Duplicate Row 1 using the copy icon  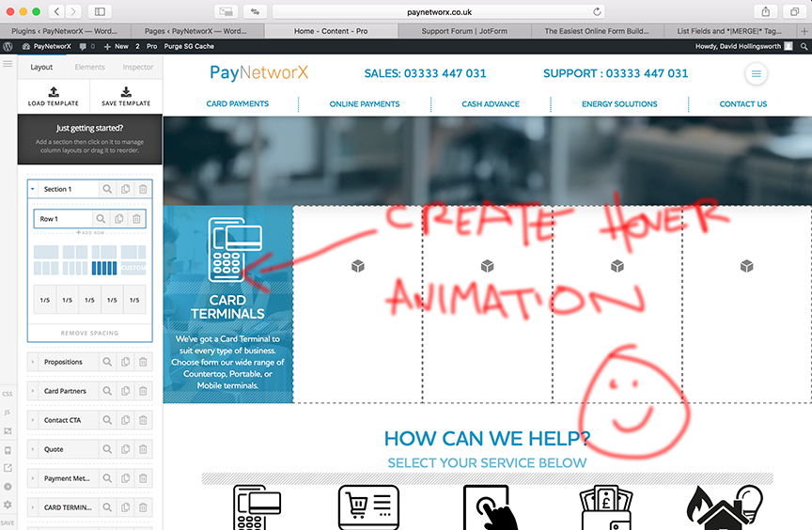119,219
